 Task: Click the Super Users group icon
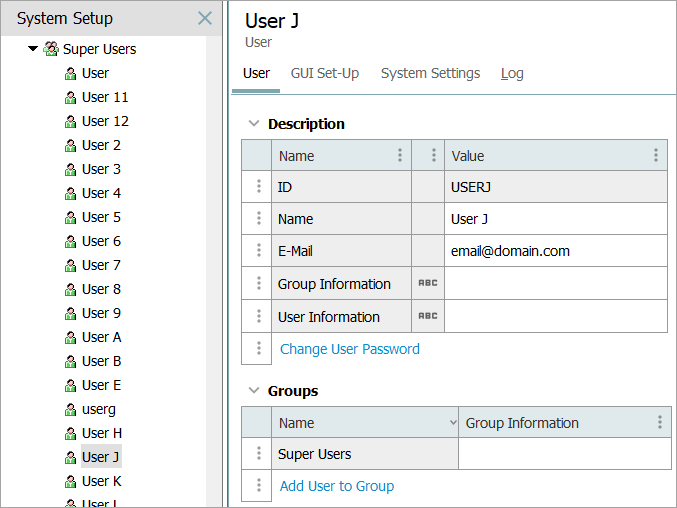tap(51, 49)
